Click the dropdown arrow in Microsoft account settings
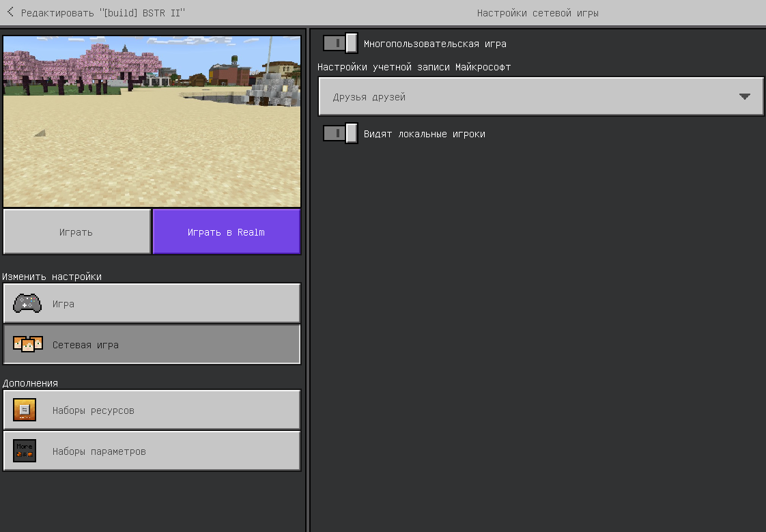 click(745, 97)
